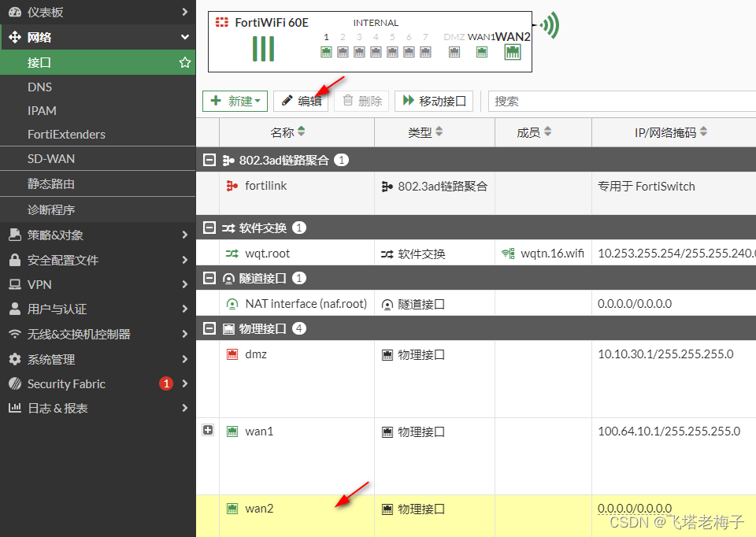This screenshot has width=756, height=537.
Task: Click the DMZ port icon
Action: point(454,52)
